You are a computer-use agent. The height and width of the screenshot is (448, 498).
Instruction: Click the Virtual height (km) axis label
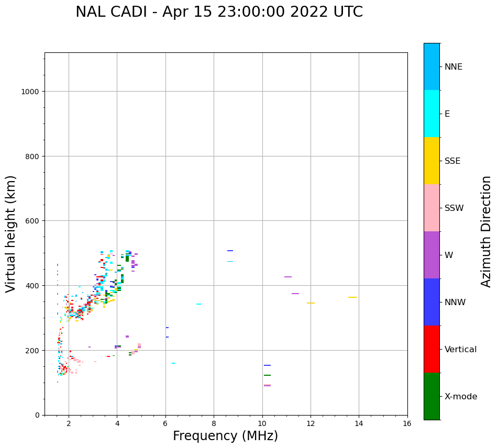[x=11, y=233]
